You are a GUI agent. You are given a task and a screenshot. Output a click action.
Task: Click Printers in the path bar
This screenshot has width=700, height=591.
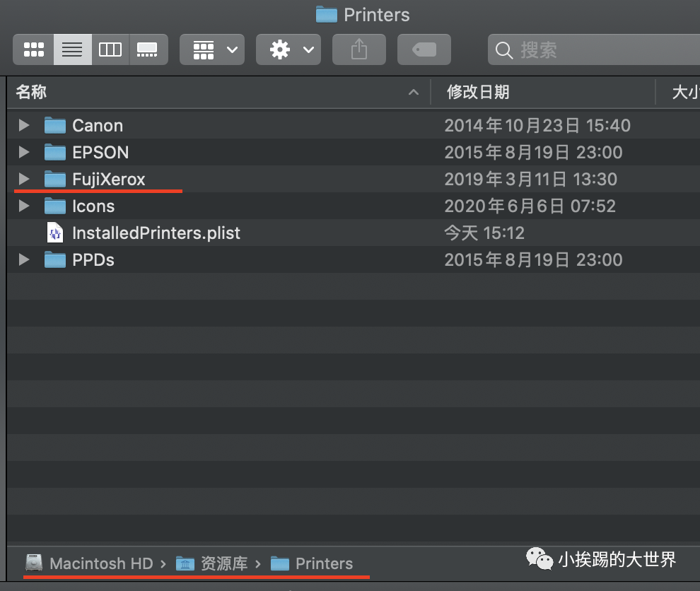point(324,563)
